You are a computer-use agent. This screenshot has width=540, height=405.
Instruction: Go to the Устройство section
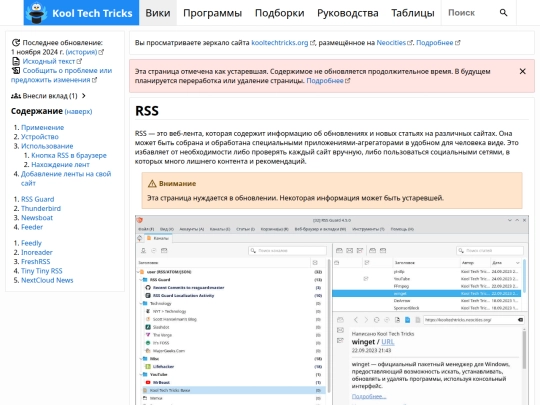(40, 137)
